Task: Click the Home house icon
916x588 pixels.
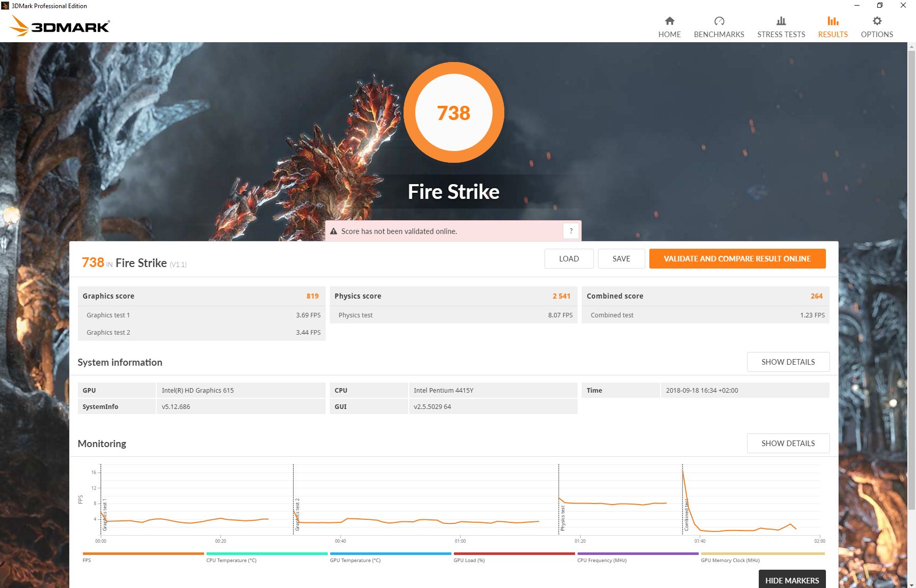Action: (669, 21)
